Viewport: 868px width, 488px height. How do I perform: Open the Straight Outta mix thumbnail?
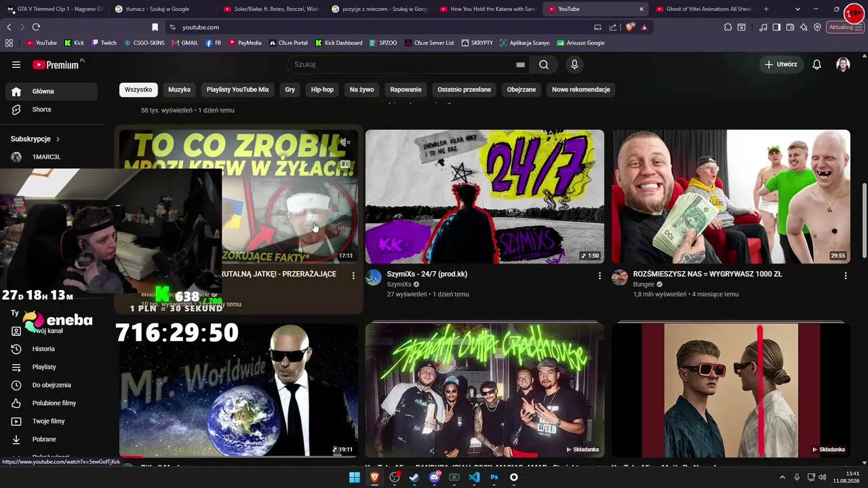point(485,390)
